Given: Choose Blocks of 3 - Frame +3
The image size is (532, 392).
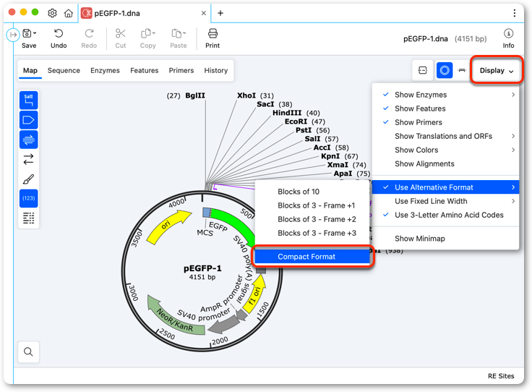Looking at the screenshot, I should coord(312,233).
